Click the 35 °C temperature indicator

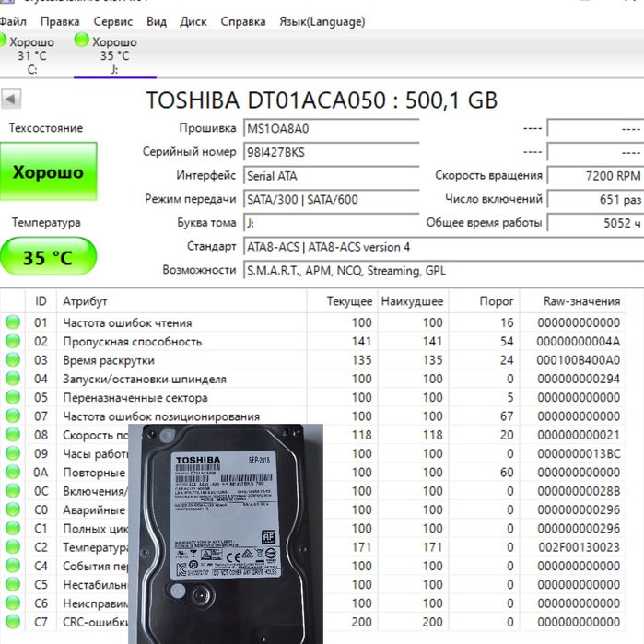click(48, 257)
